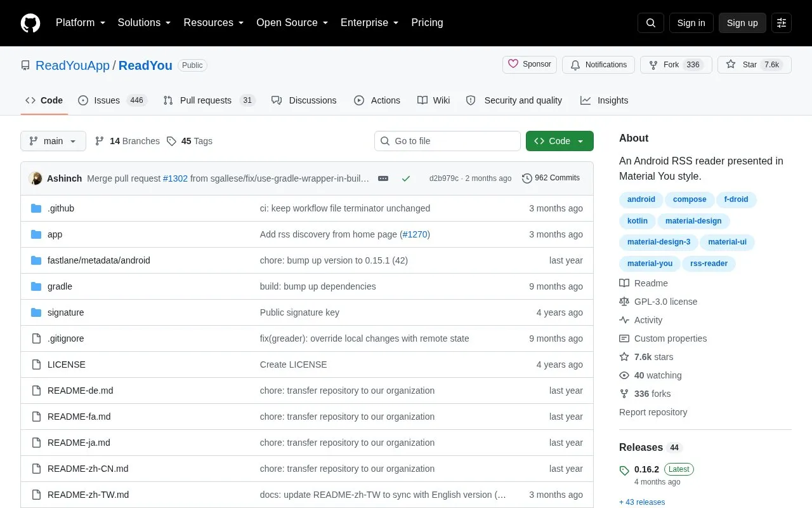View the 45 Tags list
The width and height of the screenshot is (812, 508).
click(x=189, y=141)
